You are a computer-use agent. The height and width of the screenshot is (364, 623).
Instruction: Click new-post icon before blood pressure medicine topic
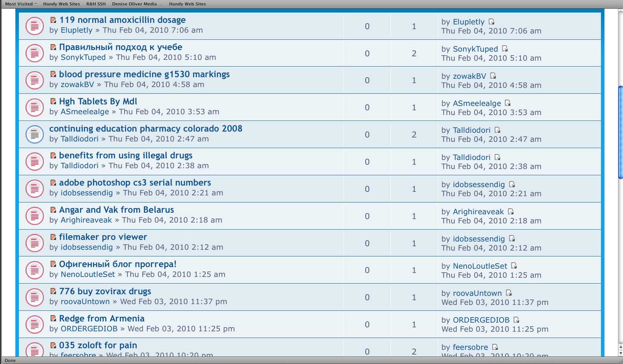[53, 74]
